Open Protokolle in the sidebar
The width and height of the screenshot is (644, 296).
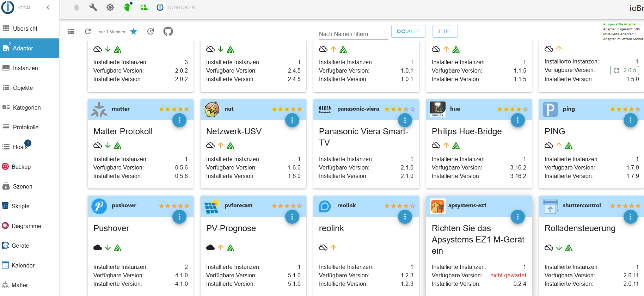[26, 127]
